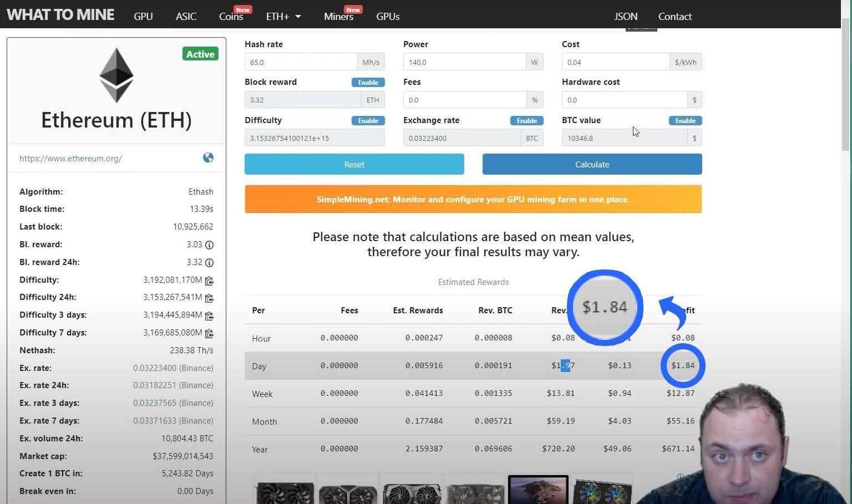Open Ex. rate 24h 0.03182251 (Binance) link
The height and width of the screenshot is (504, 852).
click(x=173, y=385)
